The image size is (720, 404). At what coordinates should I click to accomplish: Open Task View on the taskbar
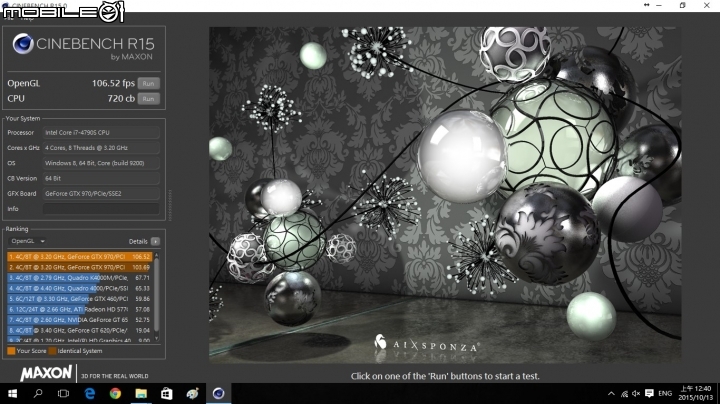[63, 393]
